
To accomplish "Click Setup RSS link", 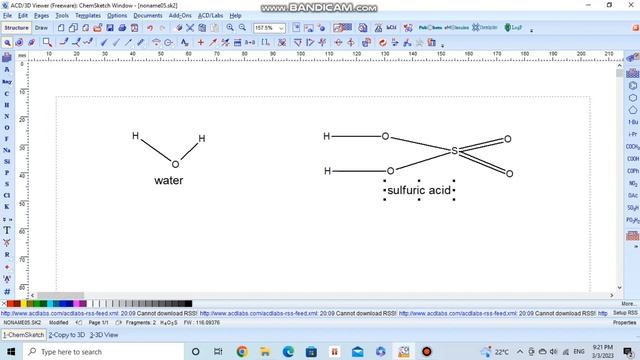I will 625,313.
